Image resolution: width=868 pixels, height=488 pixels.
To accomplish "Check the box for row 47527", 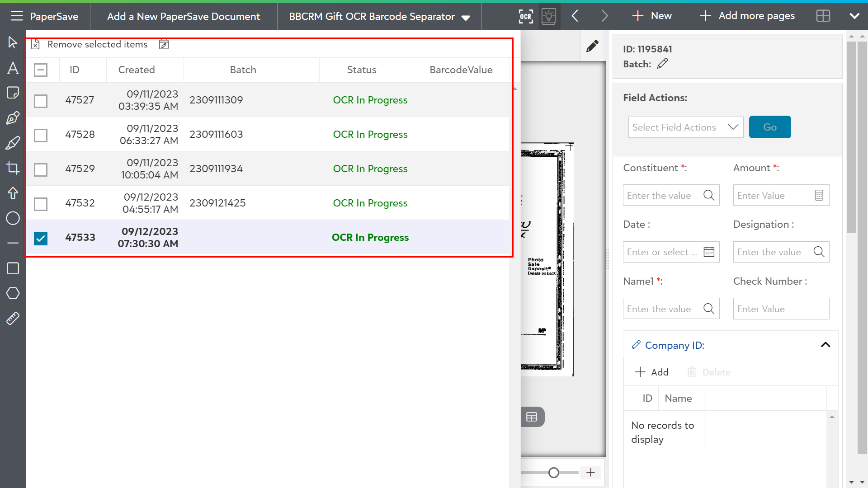I will [41, 101].
